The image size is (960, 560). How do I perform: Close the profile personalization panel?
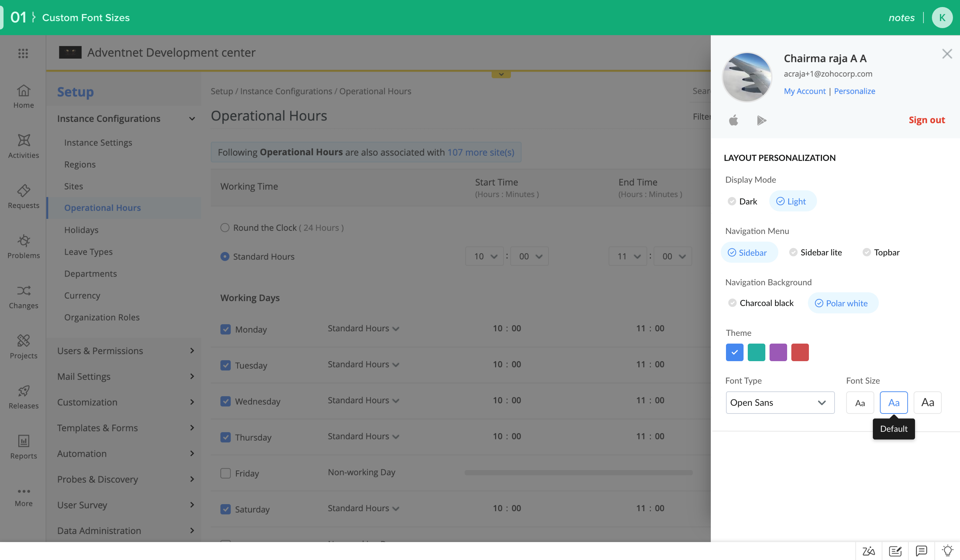tap(947, 54)
